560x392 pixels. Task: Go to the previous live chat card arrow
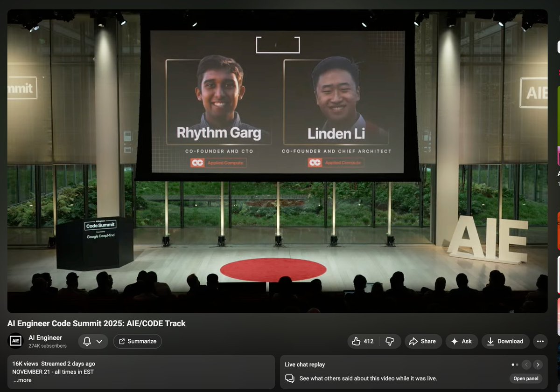tap(526, 364)
